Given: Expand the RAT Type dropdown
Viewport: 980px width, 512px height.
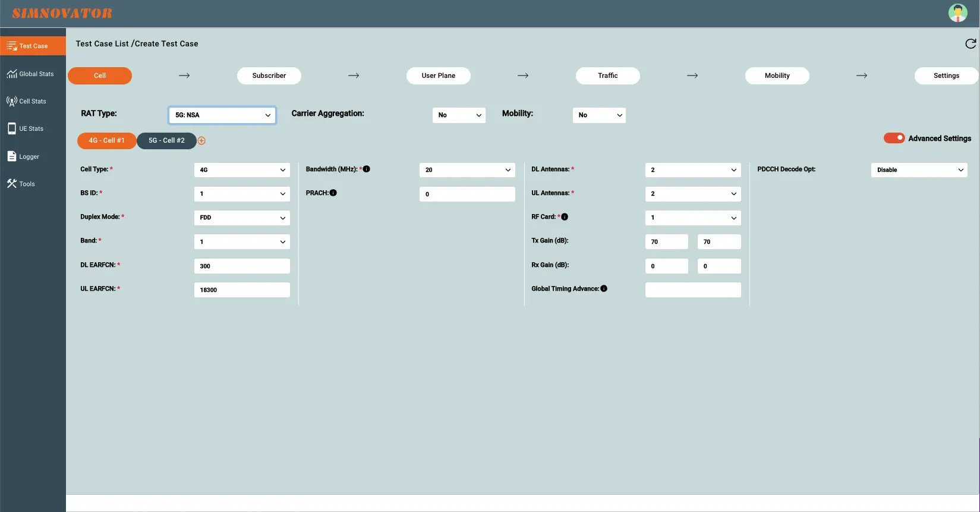Looking at the screenshot, I should pos(222,115).
